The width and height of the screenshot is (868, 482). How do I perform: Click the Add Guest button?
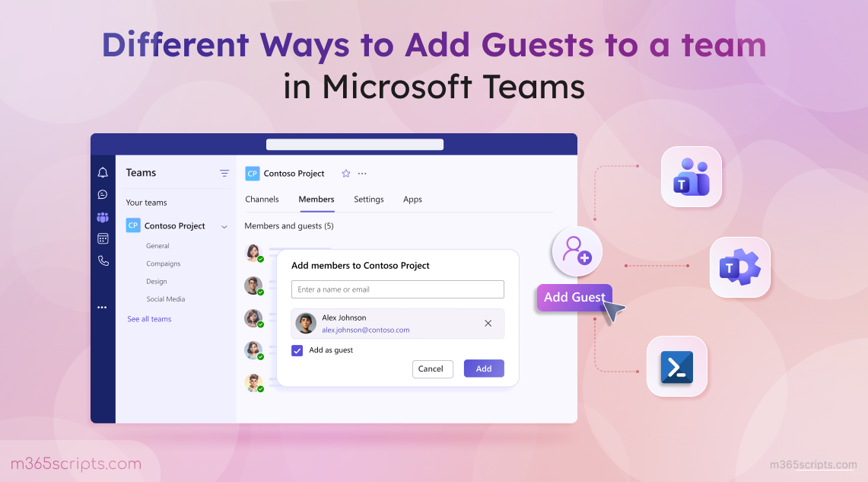click(x=574, y=298)
